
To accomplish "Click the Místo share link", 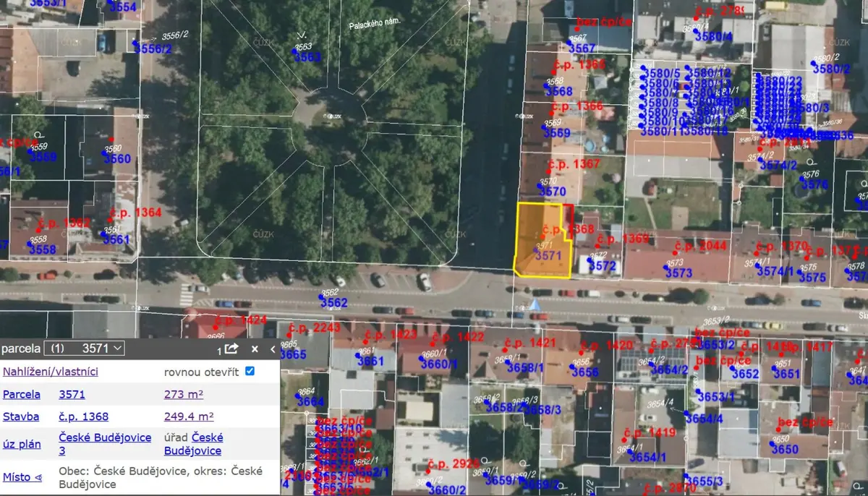I will (x=22, y=477).
